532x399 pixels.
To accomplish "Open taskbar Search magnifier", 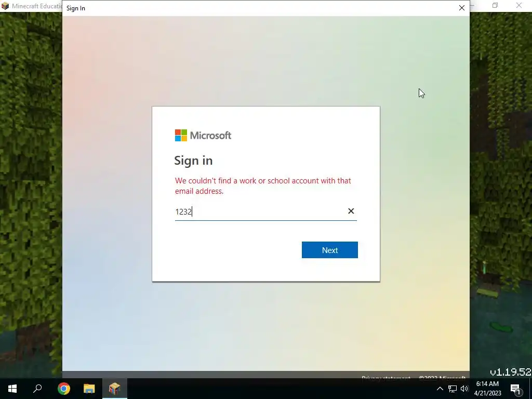I will coord(37,389).
